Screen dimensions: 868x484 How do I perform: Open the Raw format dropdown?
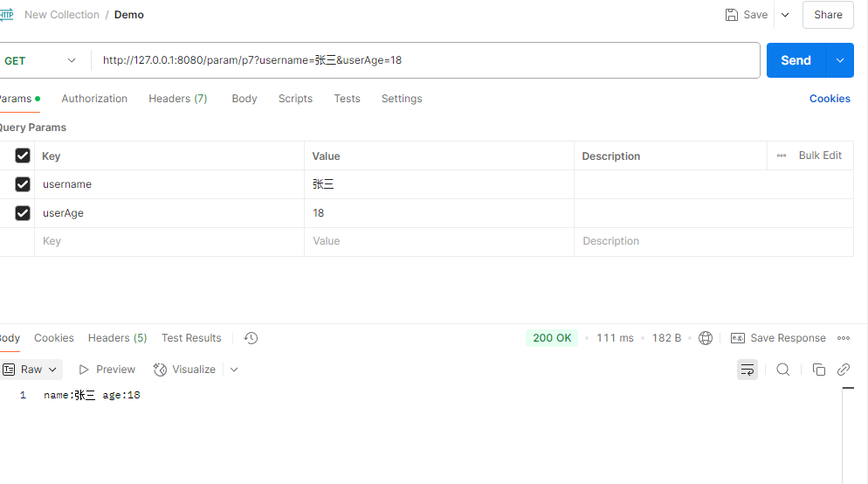click(32, 370)
